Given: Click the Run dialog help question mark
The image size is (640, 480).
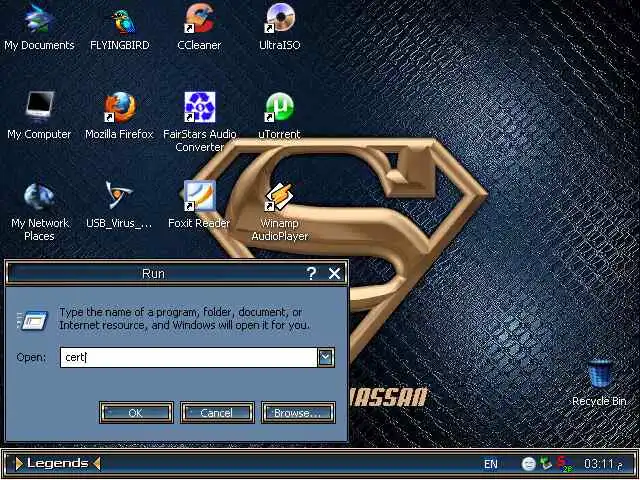Looking at the screenshot, I should click(311, 273).
